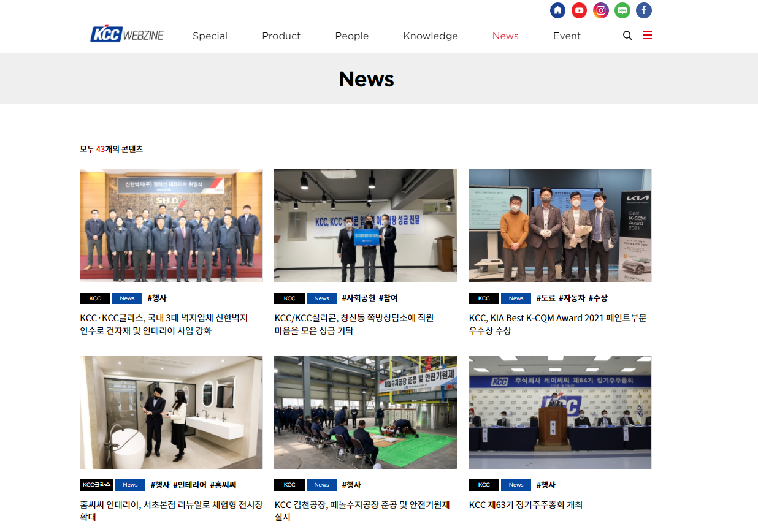
Task: Click KCC tag under 신한벽지 article
Action: 95,298
